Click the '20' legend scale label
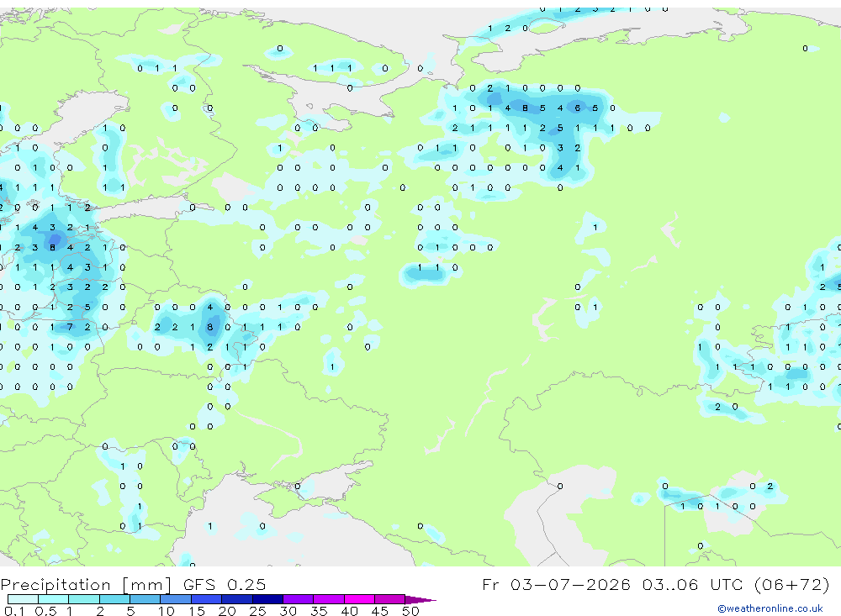Image resolution: width=841 pixels, height=616 pixels. 227,611
